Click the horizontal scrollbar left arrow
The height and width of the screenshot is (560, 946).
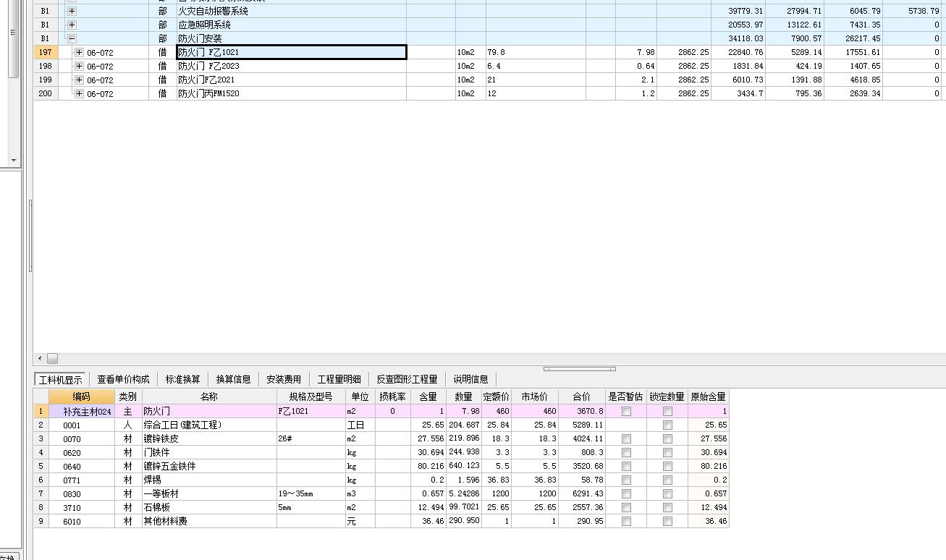[40, 358]
